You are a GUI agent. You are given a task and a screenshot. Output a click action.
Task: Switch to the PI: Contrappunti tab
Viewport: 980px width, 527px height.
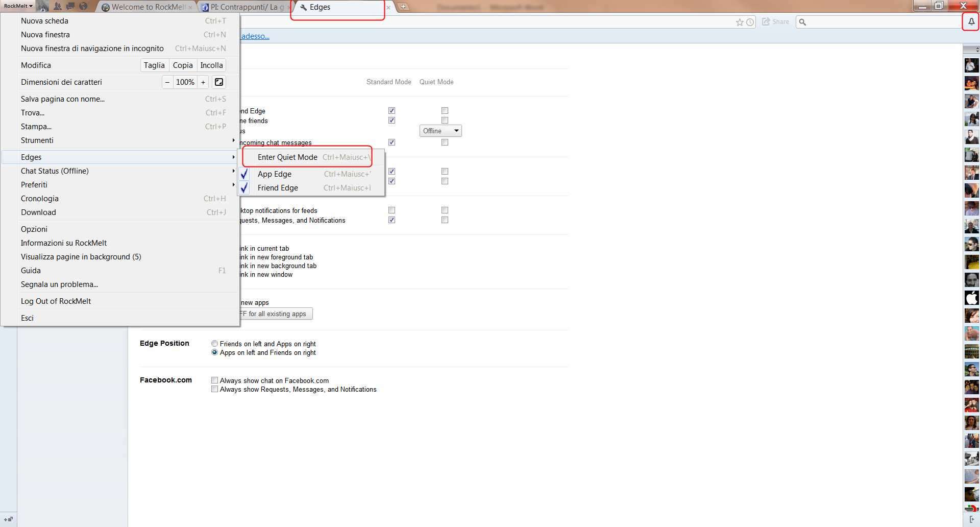245,7
